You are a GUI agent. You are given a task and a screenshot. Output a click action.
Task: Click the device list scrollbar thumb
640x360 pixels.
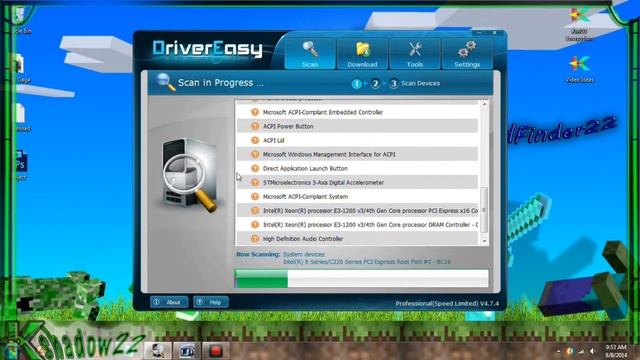tap(484, 210)
